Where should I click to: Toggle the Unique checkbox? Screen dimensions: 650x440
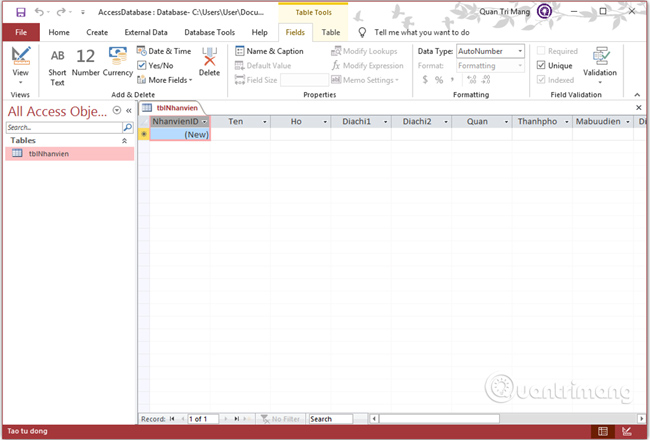click(x=541, y=65)
